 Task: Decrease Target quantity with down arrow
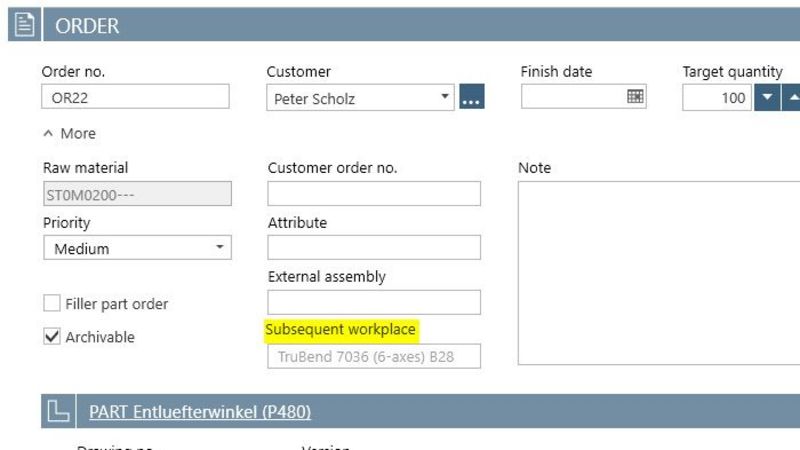tap(766, 97)
